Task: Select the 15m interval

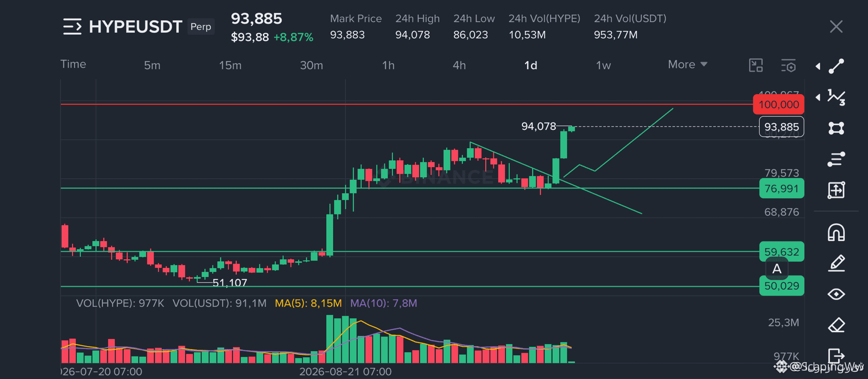Action: tap(230, 65)
